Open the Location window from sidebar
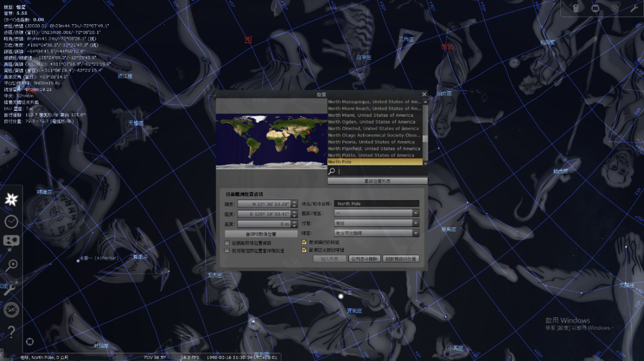The height and width of the screenshot is (361, 644). (x=11, y=199)
